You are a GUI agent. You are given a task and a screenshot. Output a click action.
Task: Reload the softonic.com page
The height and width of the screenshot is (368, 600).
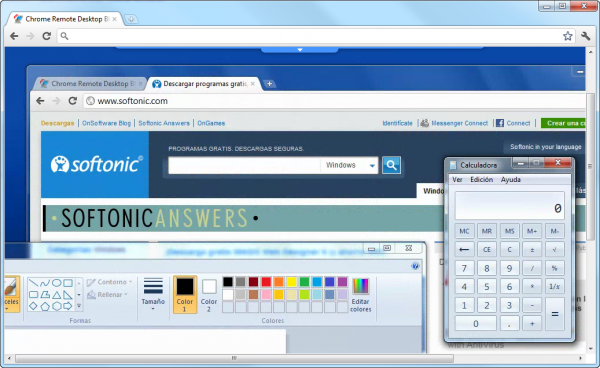(72, 101)
